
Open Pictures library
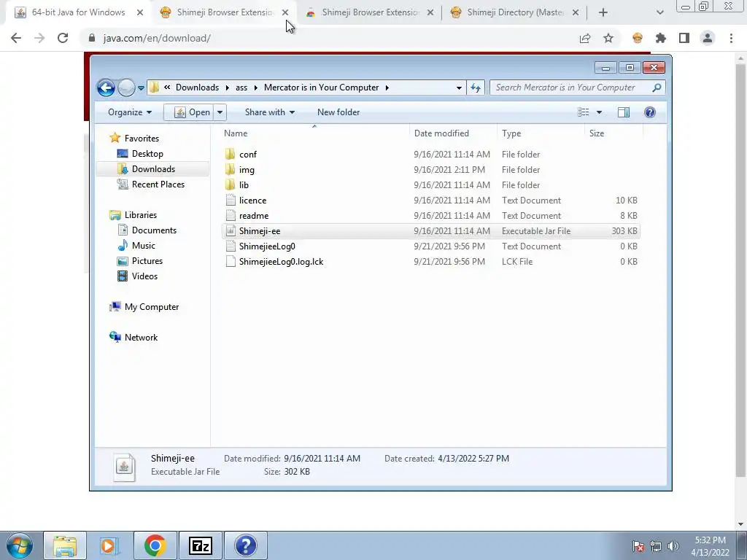(x=147, y=261)
